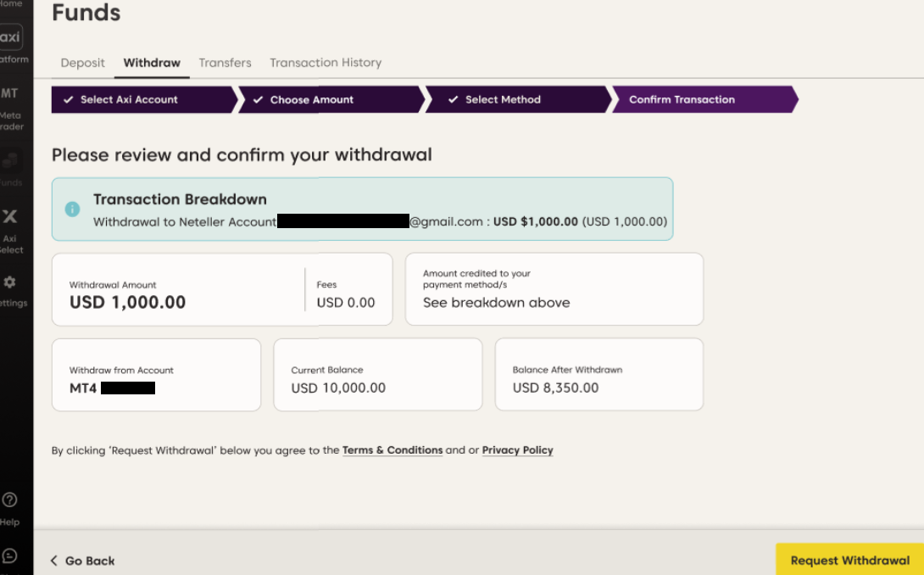
Task: Click the info icon in Transaction Breakdown
Action: (73, 209)
